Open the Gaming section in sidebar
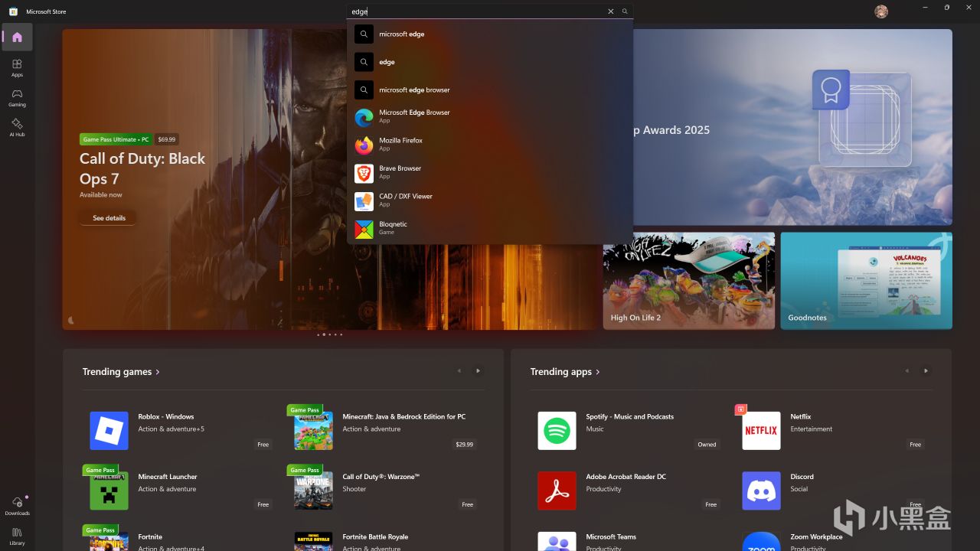 (17, 98)
